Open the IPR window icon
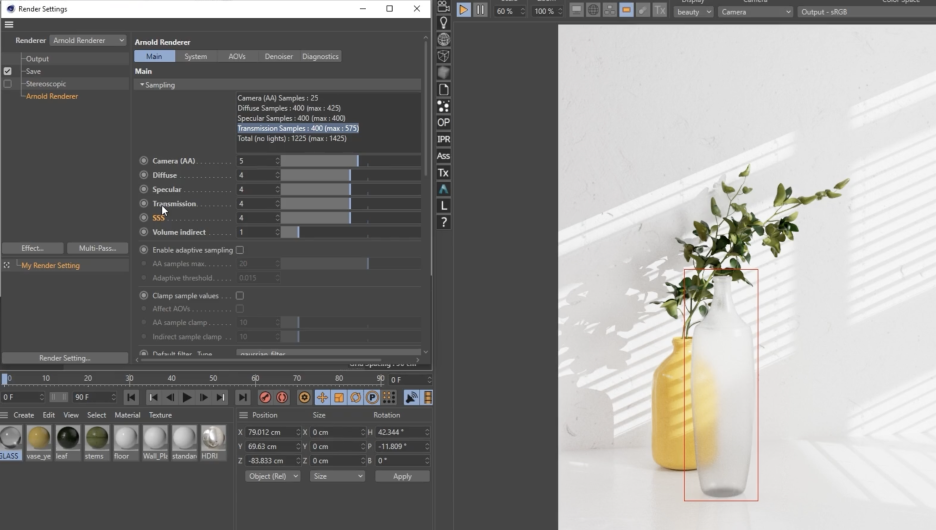The width and height of the screenshot is (936, 530). coord(444,139)
